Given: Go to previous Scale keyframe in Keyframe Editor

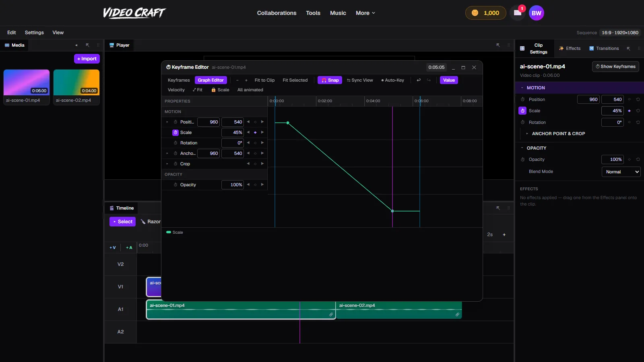Looking at the screenshot, I should coord(248,132).
